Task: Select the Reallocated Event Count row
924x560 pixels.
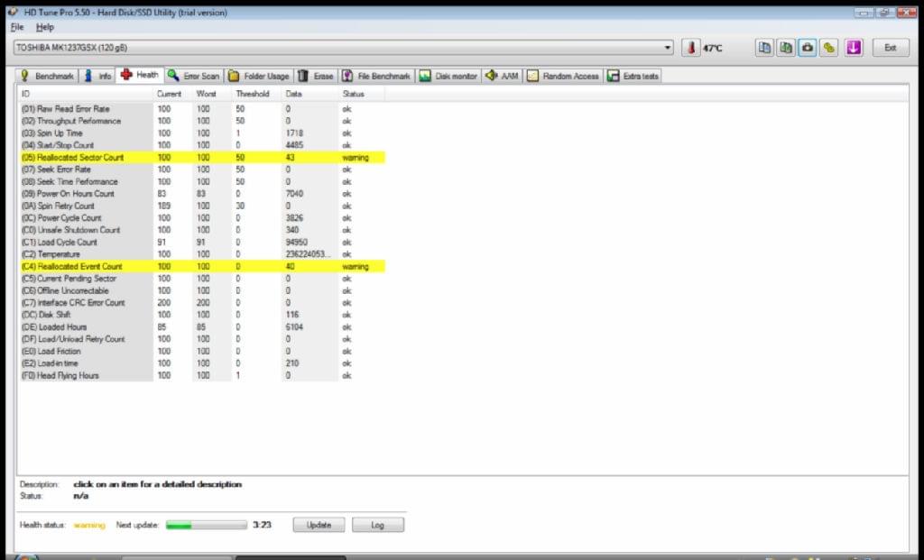Action: (x=202, y=266)
